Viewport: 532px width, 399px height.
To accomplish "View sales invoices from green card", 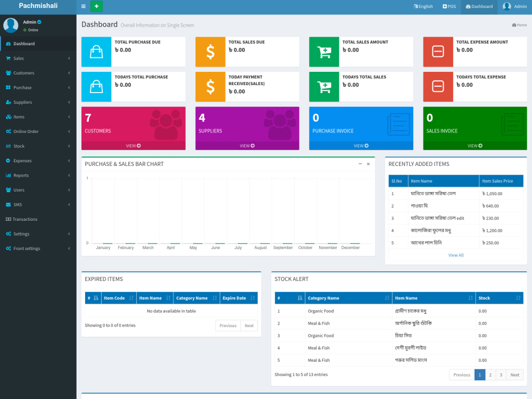I will click(x=475, y=146).
